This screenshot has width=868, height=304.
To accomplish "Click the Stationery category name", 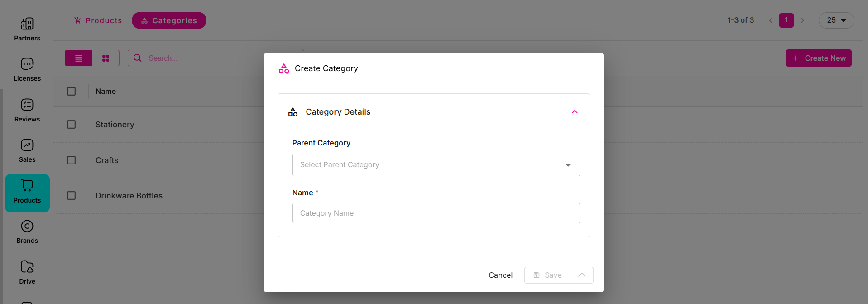I will 115,125.
